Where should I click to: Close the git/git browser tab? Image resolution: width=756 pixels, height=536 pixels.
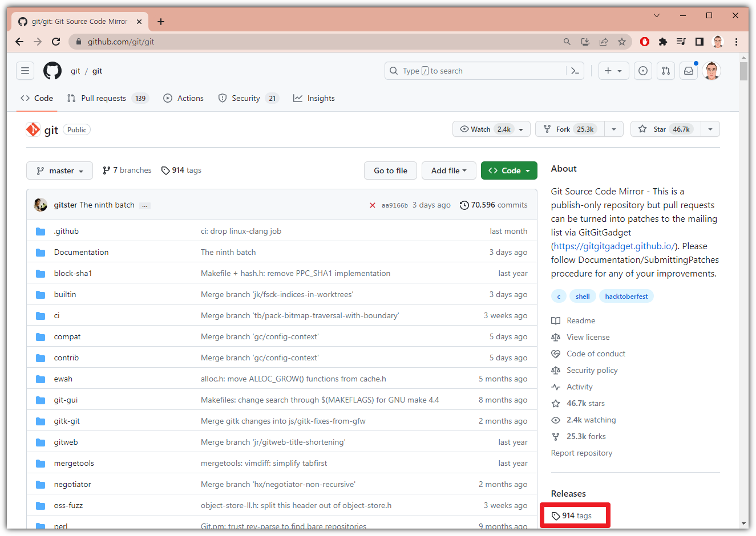pyautogui.click(x=139, y=22)
